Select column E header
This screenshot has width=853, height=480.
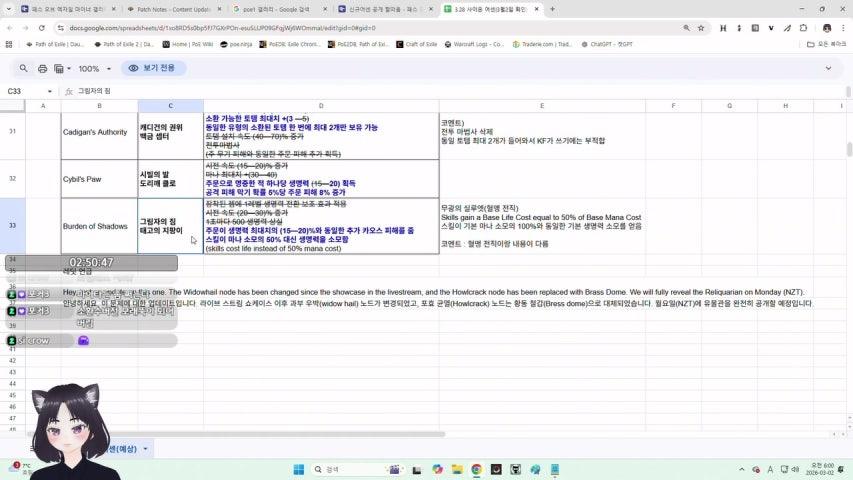coord(542,106)
